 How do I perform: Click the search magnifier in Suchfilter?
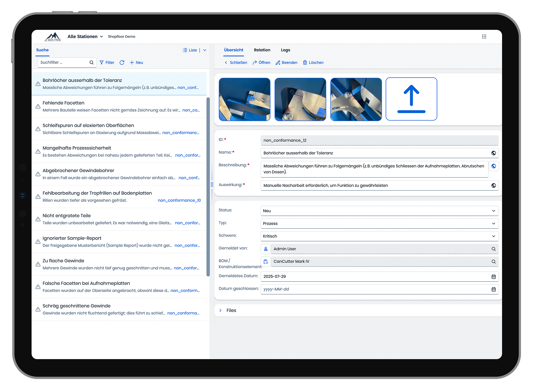click(92, 63)
